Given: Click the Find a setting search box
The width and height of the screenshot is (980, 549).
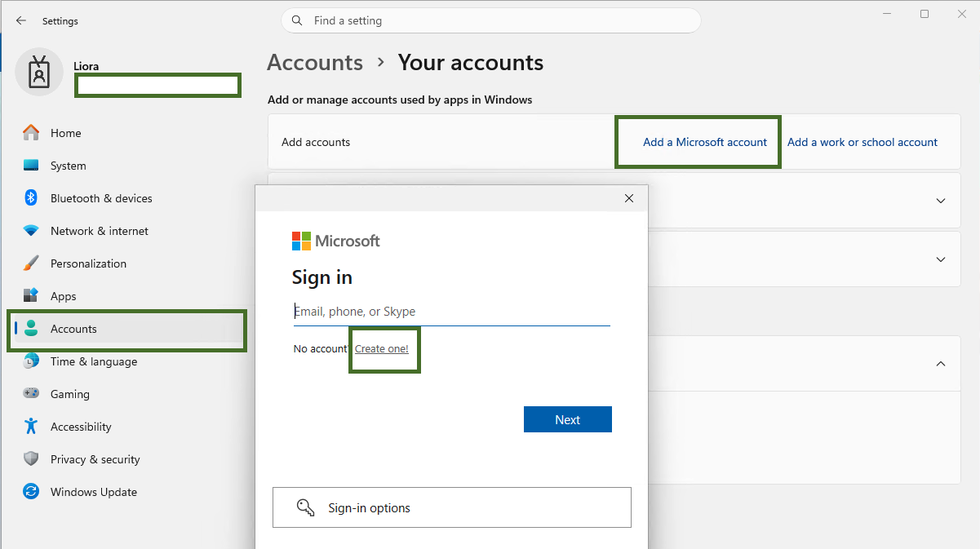Looking at the screenshot, I should point(491,20).
